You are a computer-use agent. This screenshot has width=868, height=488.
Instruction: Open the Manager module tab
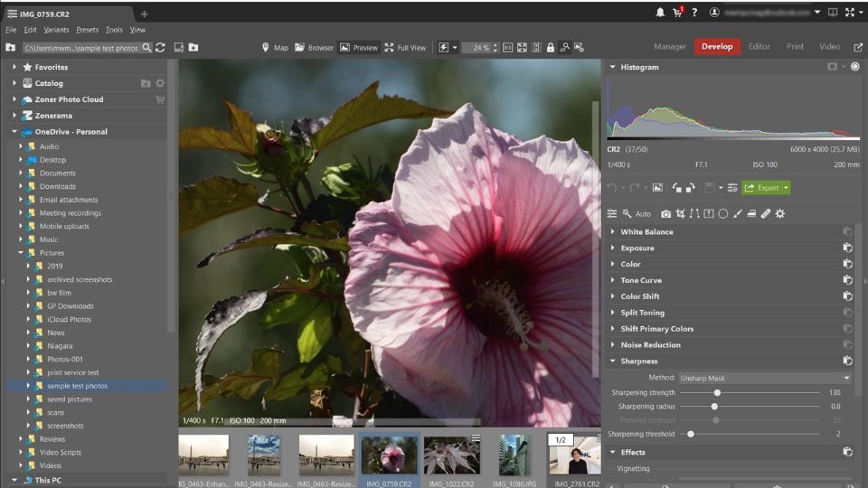670,46
